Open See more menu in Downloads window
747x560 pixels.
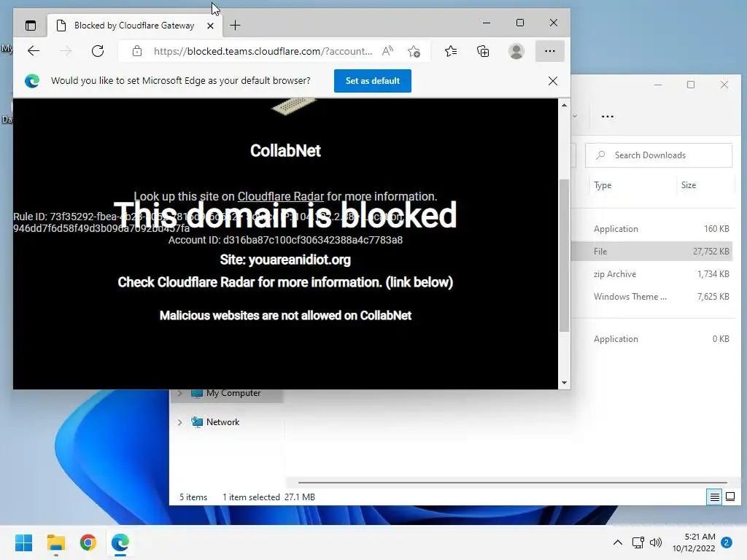coord(608,116)
